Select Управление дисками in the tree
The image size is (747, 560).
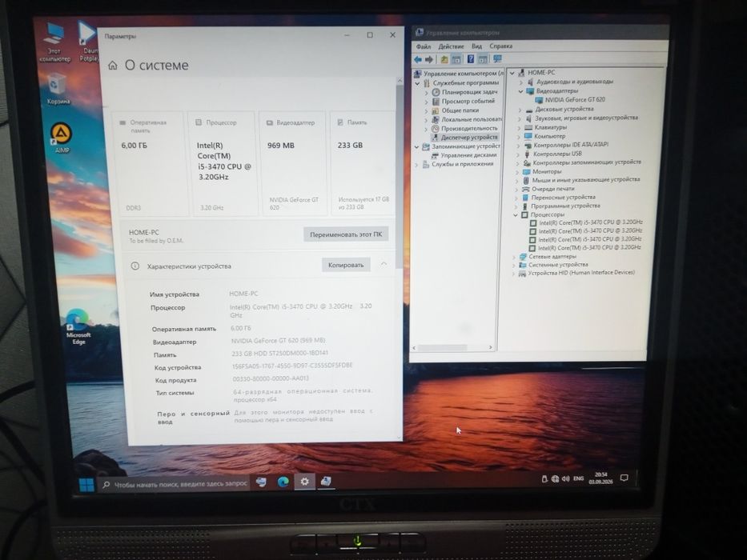coord(464,155)
